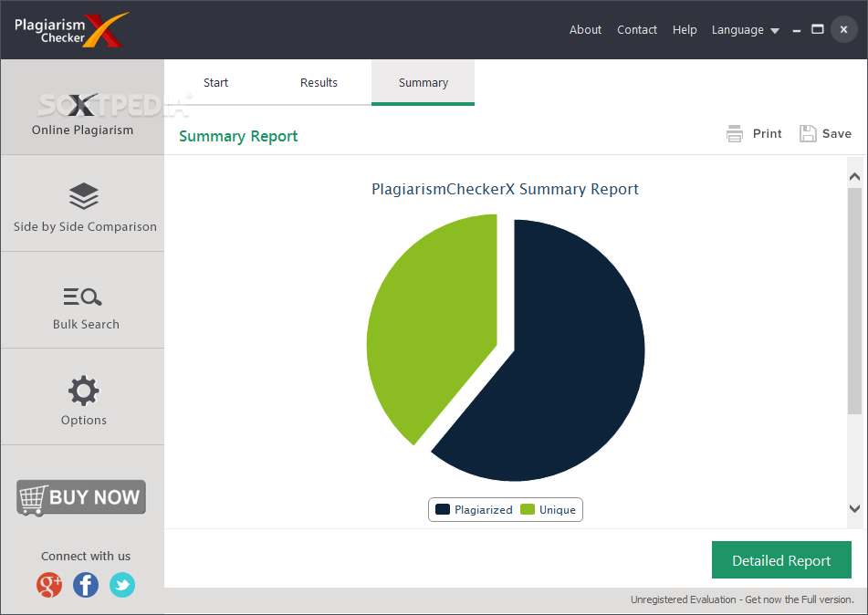The image size is (868, 615).
Task: Click the scrollbar down arrow
Action: [854, 508]
